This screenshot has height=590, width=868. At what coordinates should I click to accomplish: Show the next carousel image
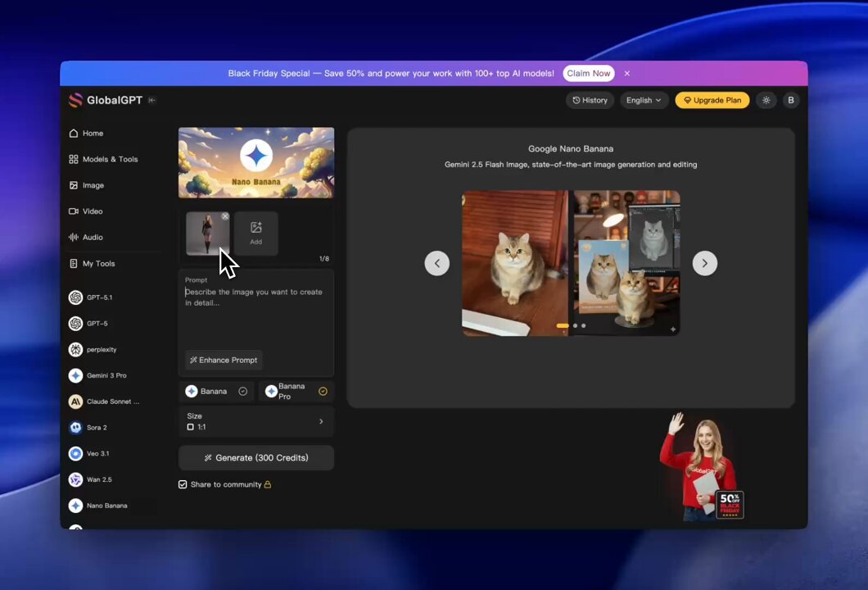(x=705, y=263)
